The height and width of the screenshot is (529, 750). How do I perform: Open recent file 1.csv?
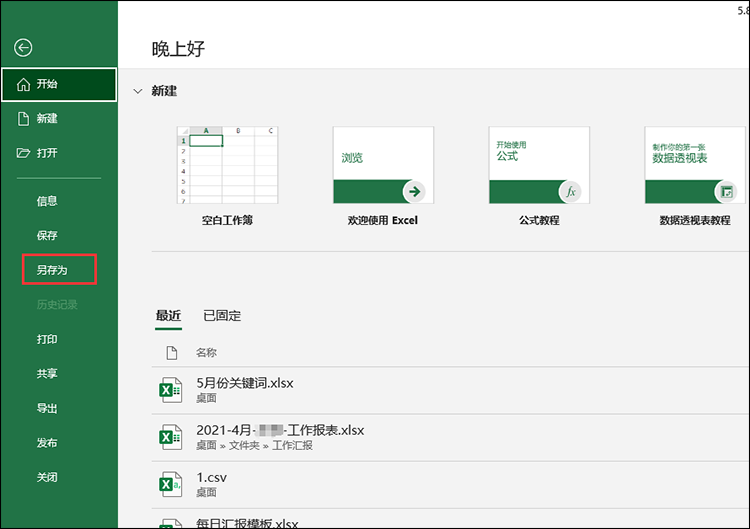450,485
